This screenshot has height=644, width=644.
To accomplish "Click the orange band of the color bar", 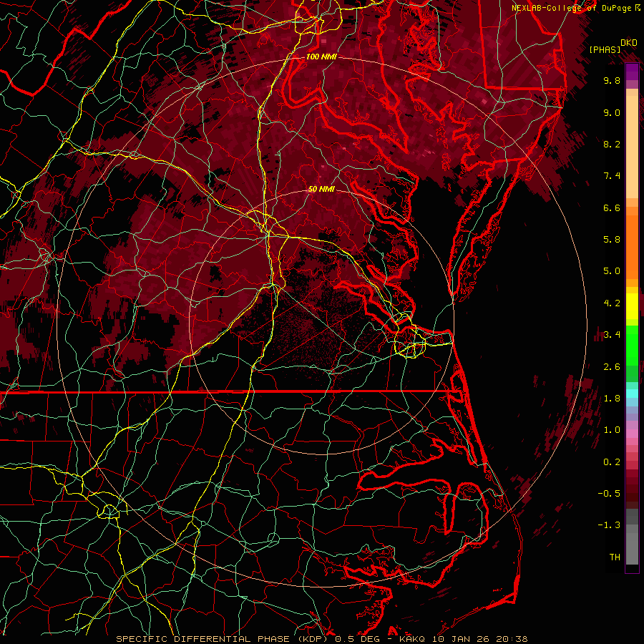I will pyautogui.click(x=632, y=246).
